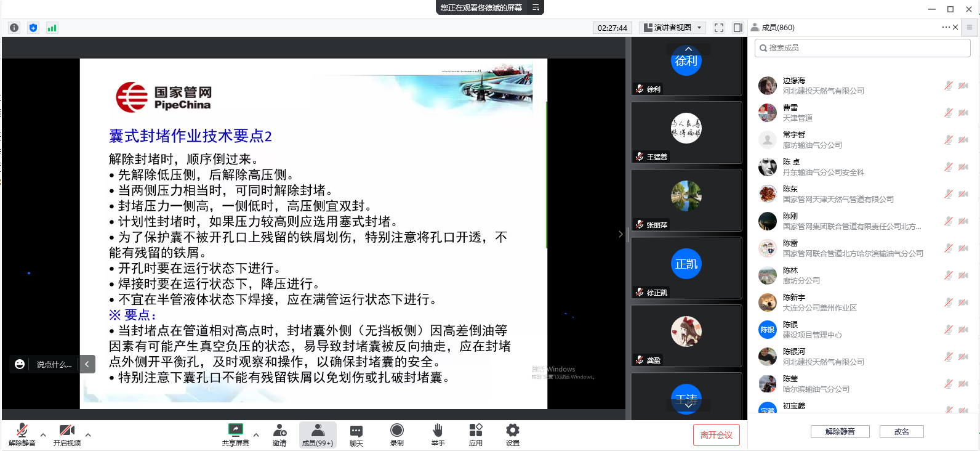Screen dimensions: 980x451
Task: Toggle 解除静音 microphone at bottom left
Action: (x=22, y=430)
